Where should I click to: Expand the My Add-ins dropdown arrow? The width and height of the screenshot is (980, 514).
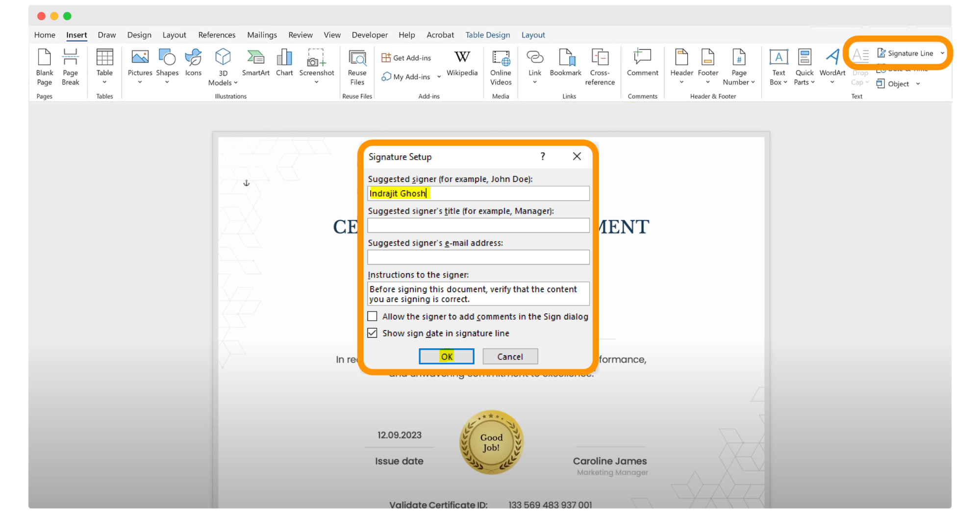[439, 77]
